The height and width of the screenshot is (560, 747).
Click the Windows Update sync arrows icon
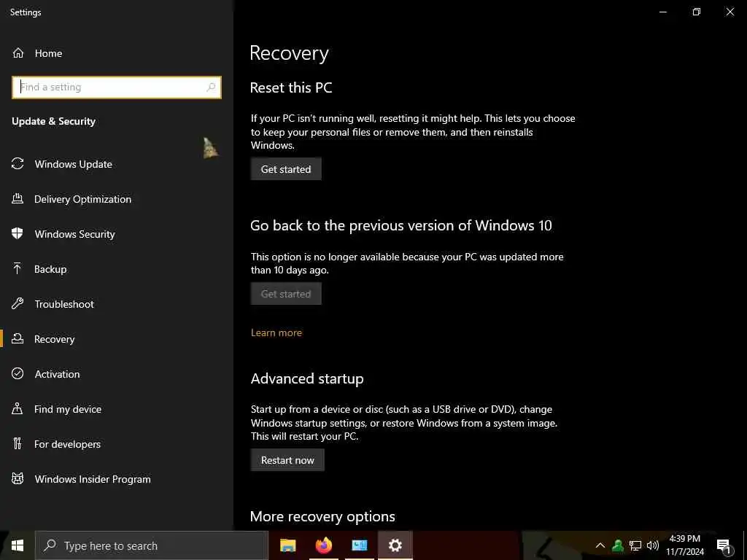[18, 164]
